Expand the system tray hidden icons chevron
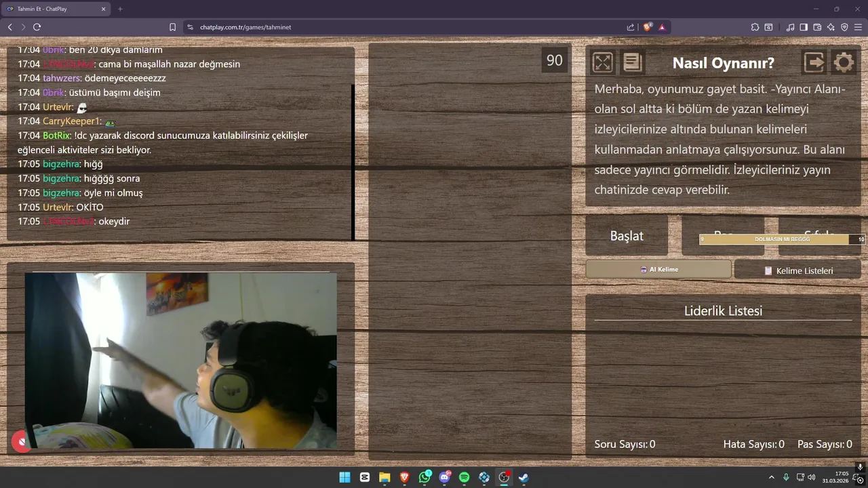Viewport: 868px width, 488px height. 771,477
